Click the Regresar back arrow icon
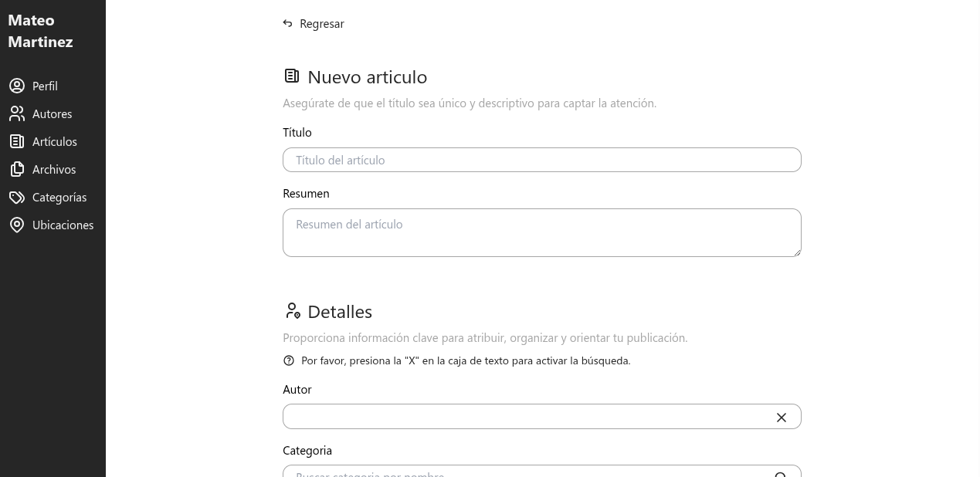The height and width of the screenshot is (477, 980). point(288,24)
